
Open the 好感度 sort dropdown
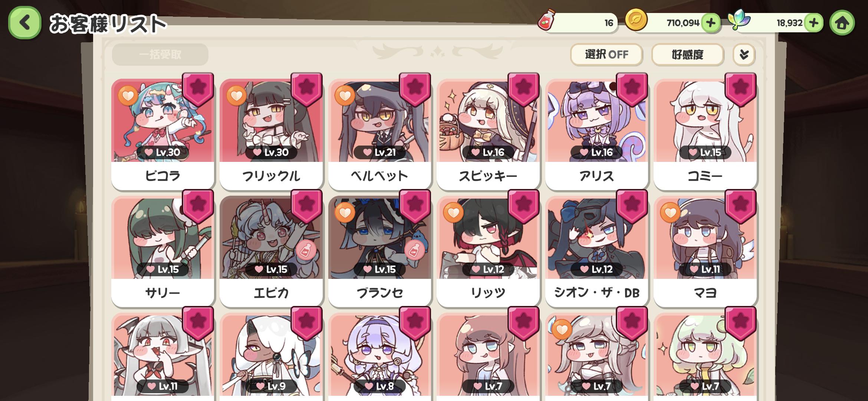[687, 55]
